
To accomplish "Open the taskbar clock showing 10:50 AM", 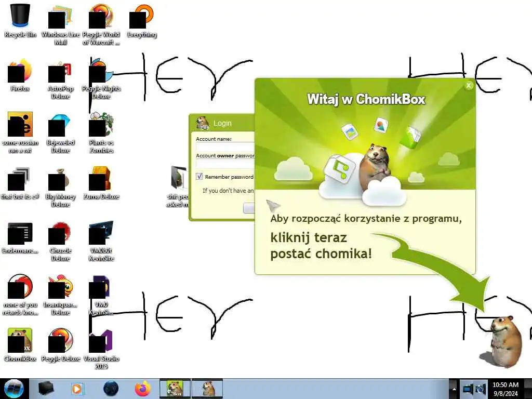I will pos(506,389).
